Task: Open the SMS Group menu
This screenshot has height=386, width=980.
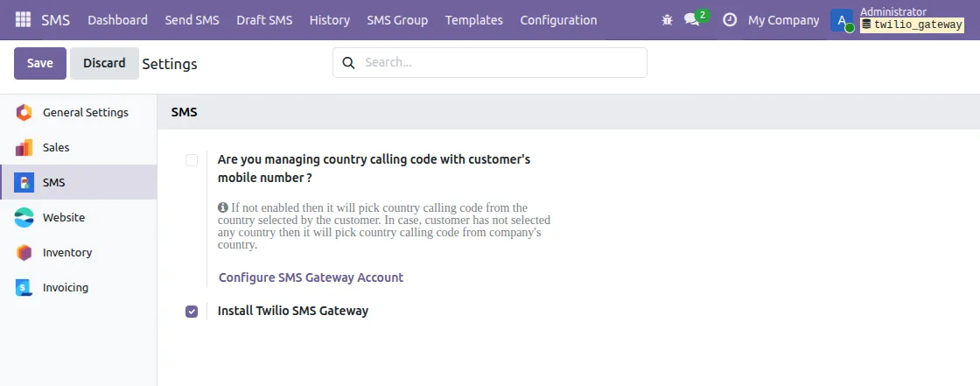Action: point(397,20)
